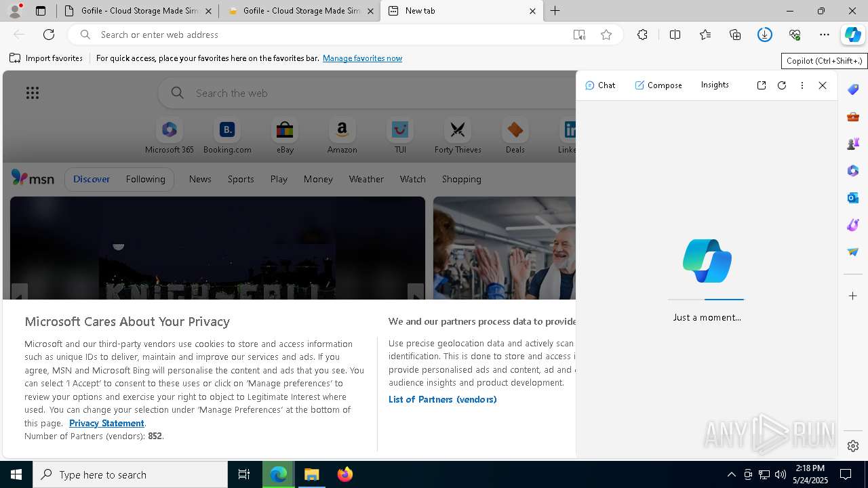Refresh the Copilot pane

[782, 85]
